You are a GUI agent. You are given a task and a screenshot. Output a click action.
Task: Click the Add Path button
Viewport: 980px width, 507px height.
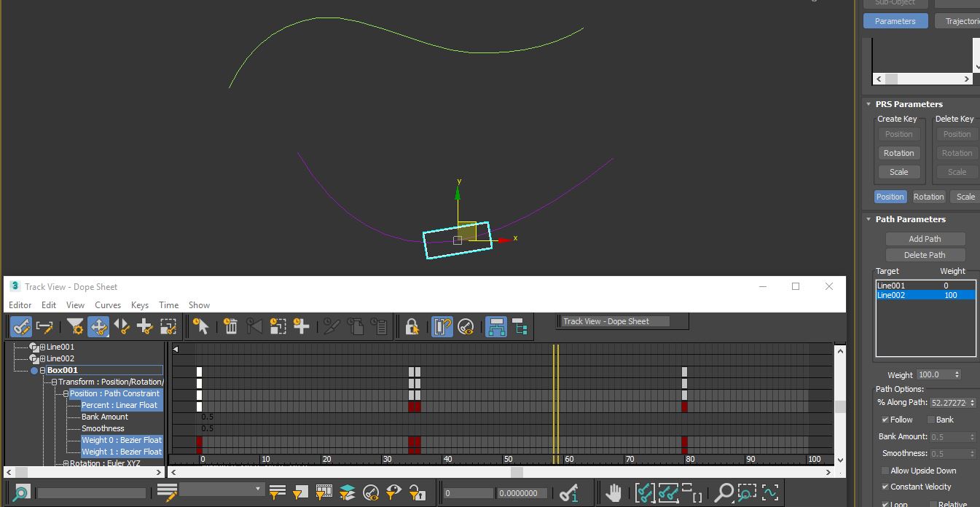[925, 238]
